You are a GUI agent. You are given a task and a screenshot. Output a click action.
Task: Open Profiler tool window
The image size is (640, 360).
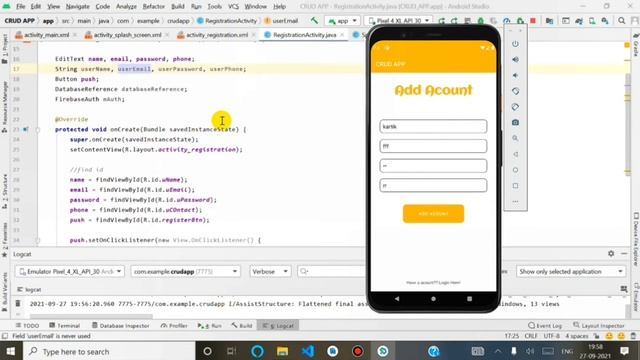(x=174, y=326)
